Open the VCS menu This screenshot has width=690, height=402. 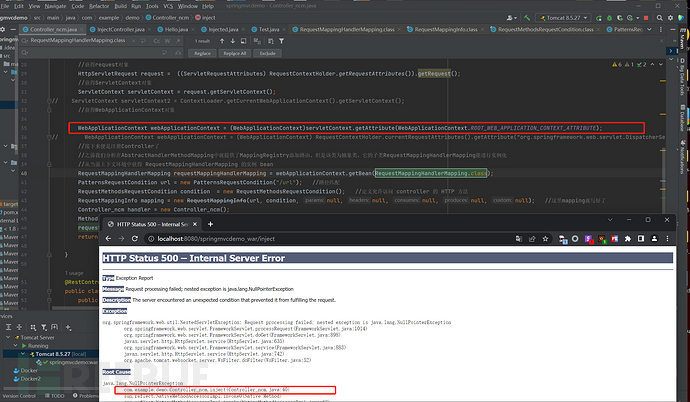[x=168, y=6]
